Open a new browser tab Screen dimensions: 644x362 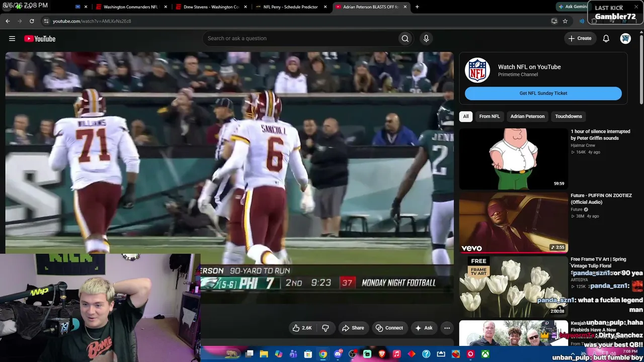[417, 7]
